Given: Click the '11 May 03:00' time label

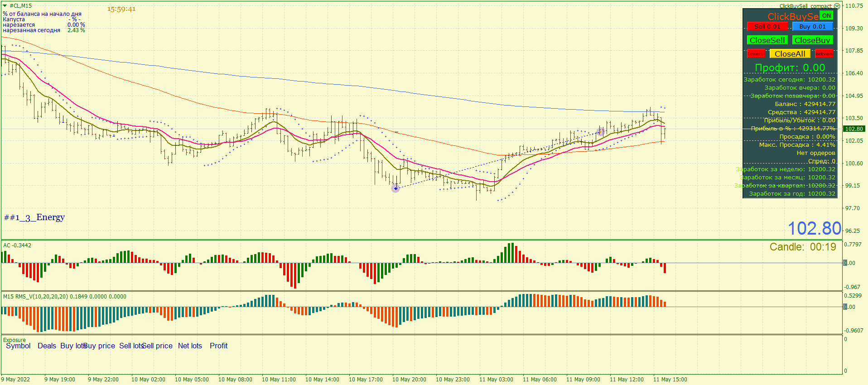Looking at the screenshot, I should pos(496,380).
